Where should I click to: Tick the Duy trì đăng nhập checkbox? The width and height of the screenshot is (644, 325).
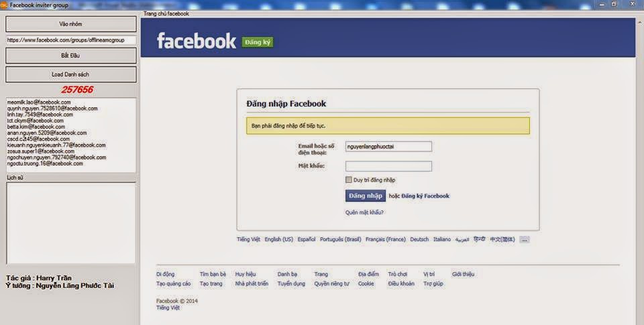tap(349, 180)
